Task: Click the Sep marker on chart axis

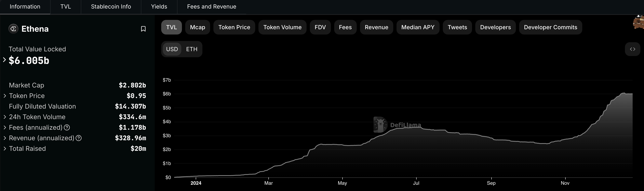Action: tap(491, 183)
